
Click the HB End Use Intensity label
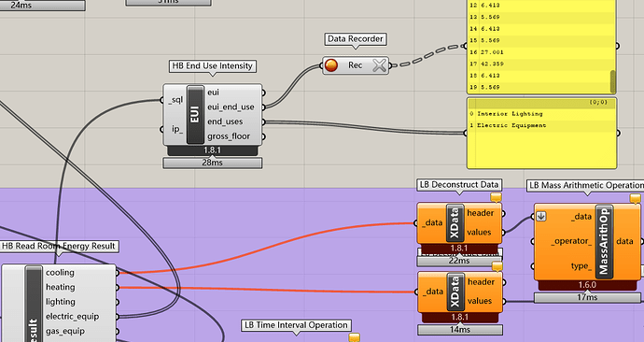coord(213,65)
